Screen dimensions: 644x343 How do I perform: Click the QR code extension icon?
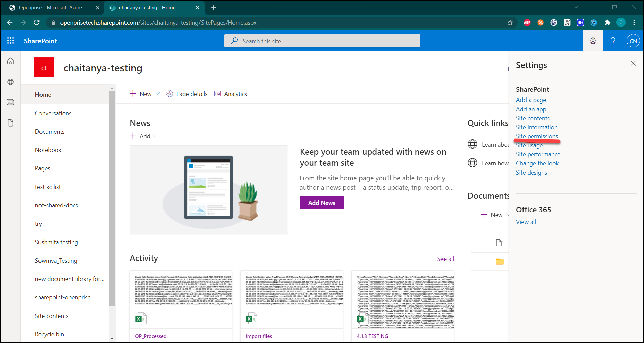[567, 23]
